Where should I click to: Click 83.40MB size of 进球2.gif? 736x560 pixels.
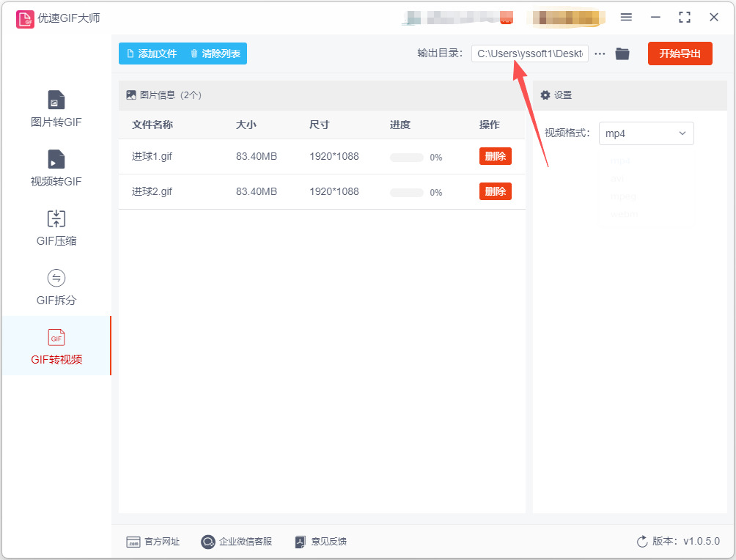(x=257, y=191)
